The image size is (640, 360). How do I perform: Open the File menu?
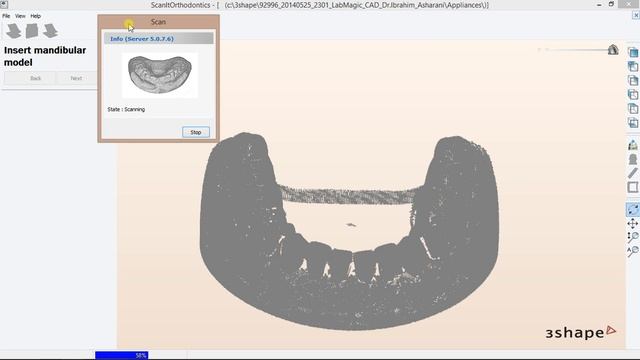click(6, 16)
